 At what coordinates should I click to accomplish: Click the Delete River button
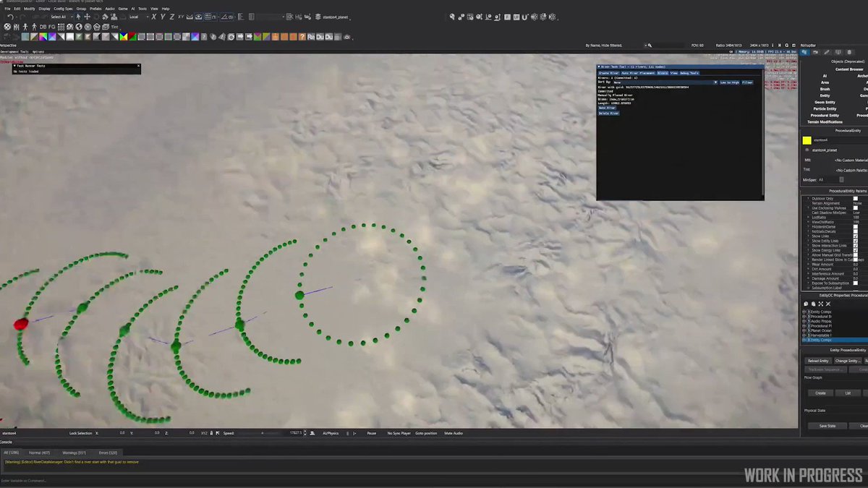click(x=608, y=114)
